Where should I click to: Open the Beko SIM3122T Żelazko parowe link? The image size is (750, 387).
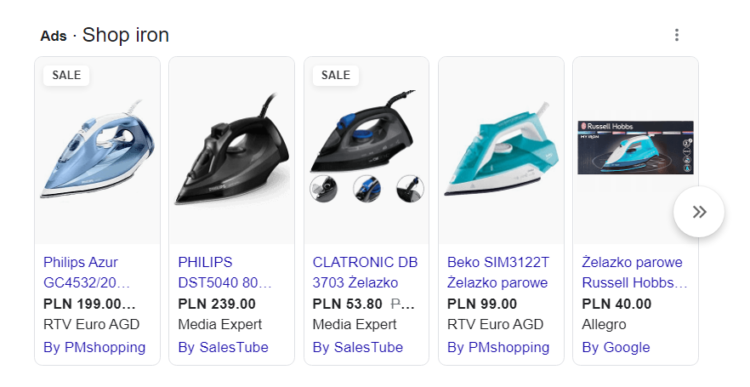[498, 272]
